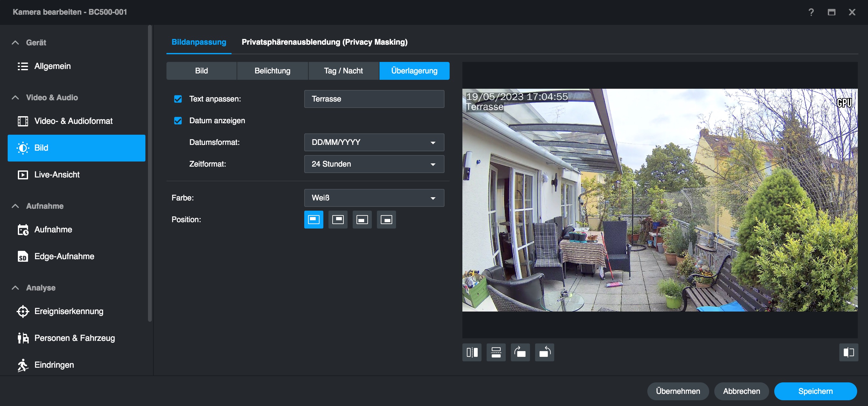Image resolution: width=868 pixels, height=406 pixels.
Task: Click the horizontal flip icon below the preview
Action: tap(472, 352)
